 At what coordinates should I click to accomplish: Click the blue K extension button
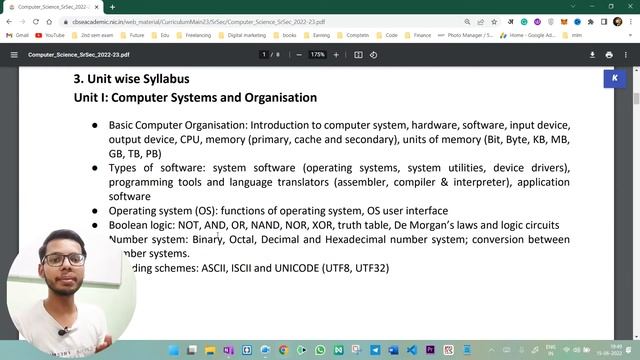click(x=615, y=78)
